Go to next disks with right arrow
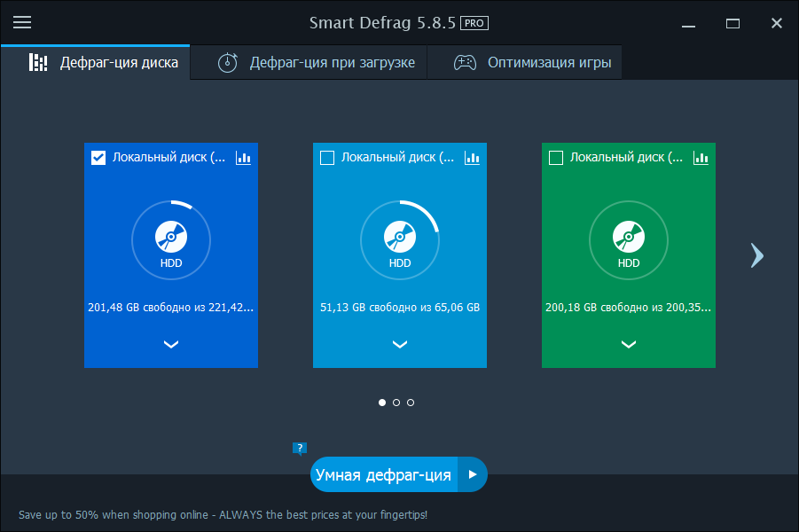 click(757, 255)
